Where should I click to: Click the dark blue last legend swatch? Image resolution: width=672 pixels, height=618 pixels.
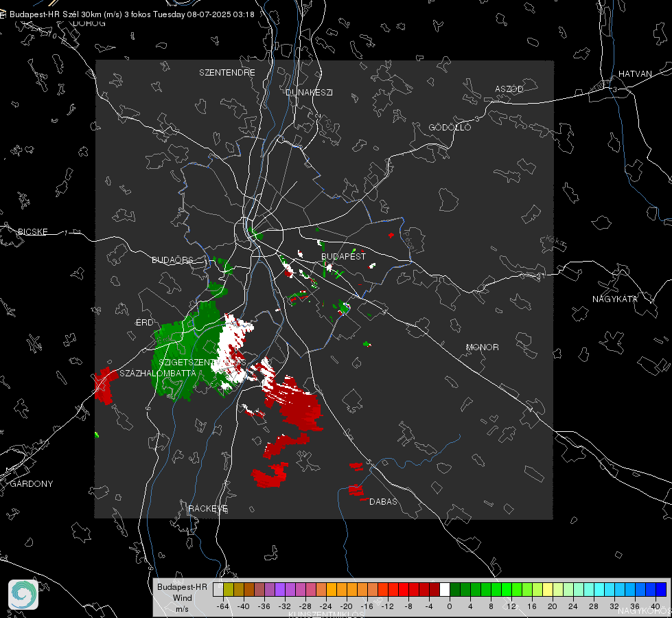coord(661,590)
